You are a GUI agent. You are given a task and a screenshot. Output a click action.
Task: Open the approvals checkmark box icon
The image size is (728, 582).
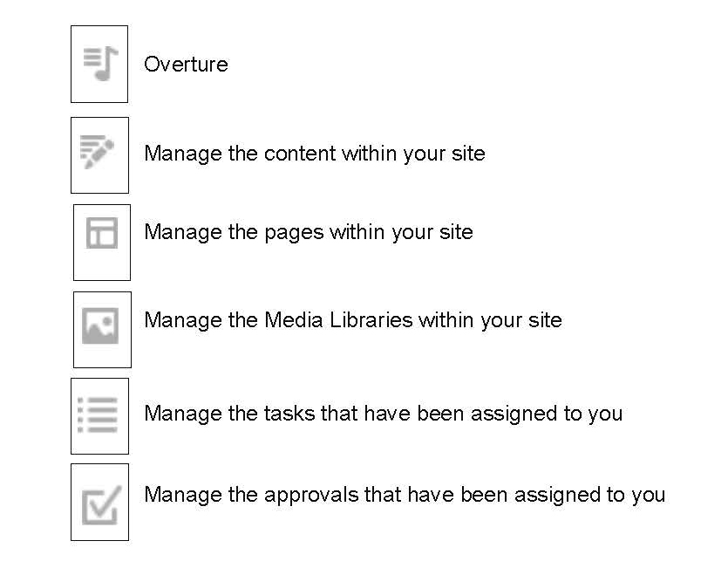pos(99,505)
